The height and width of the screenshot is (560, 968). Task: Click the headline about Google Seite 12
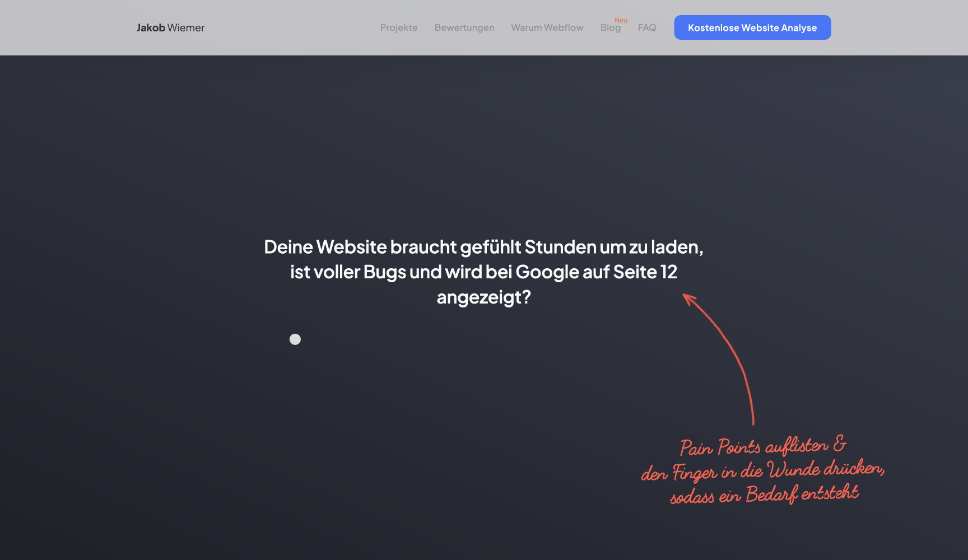point(484,272)
